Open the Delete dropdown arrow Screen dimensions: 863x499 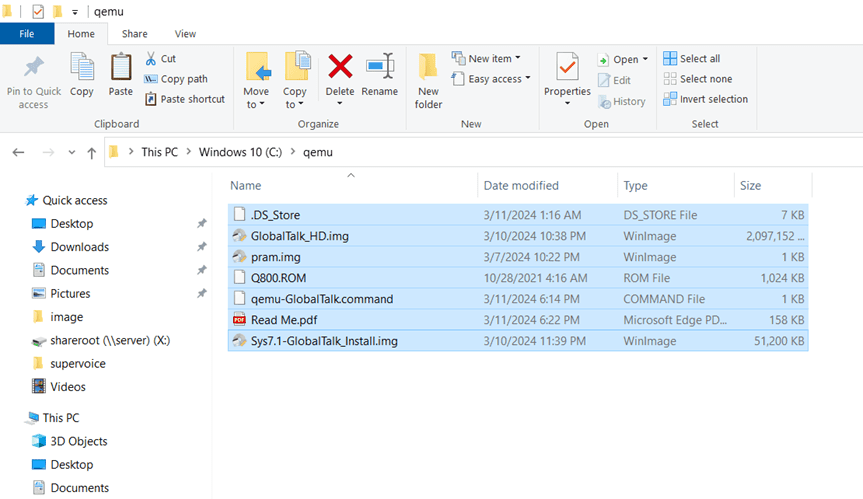pyautogui.click(x=340, y=103)
